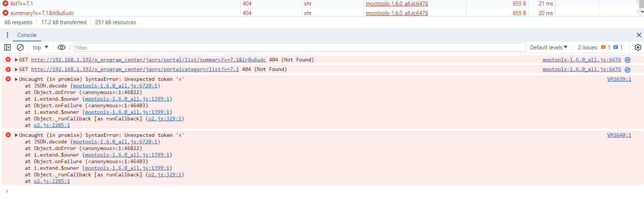The width and height of the screenshot is (644, 199).
Task: Open o2.js:329:1 link in first error
Action: pyautogui.click(x=165, y=119)
